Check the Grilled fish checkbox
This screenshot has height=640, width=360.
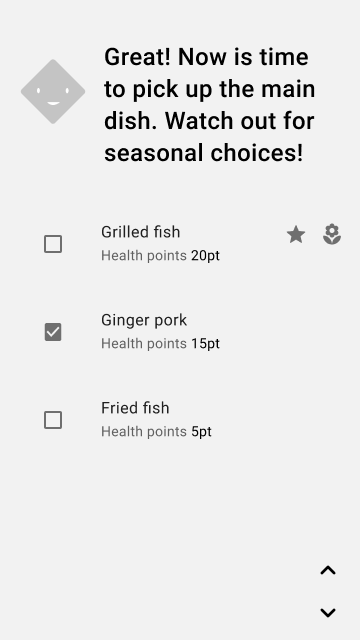pos(53,244)
